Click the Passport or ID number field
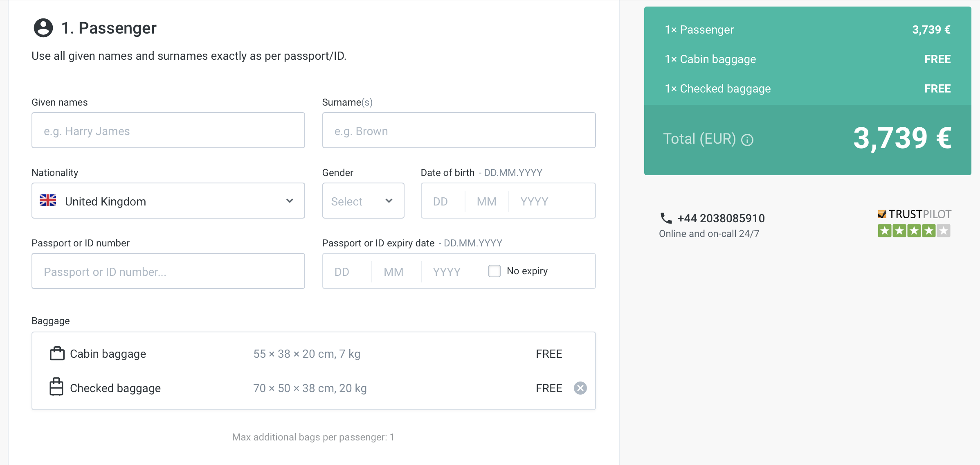The image size is (980, 465). click(x=168, y=271)
